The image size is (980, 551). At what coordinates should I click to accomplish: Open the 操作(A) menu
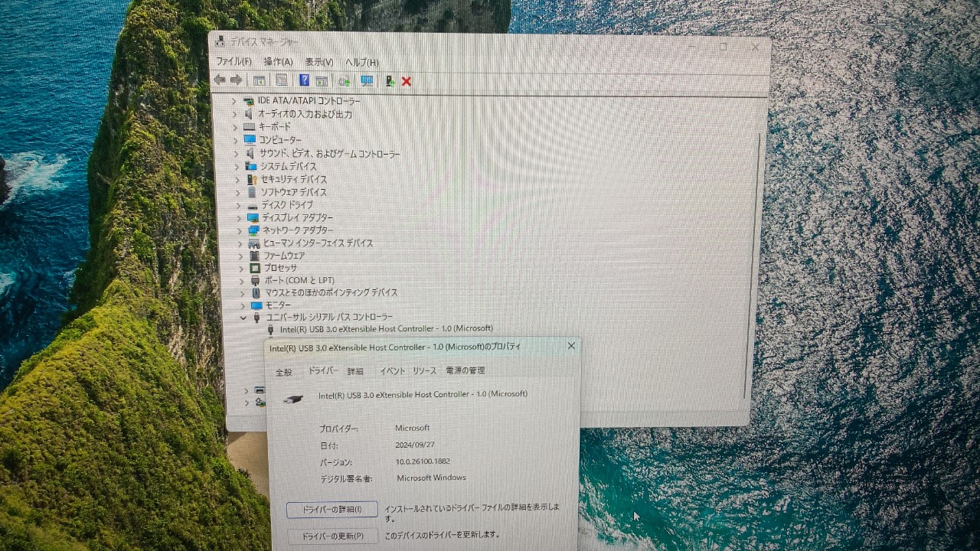278,61
